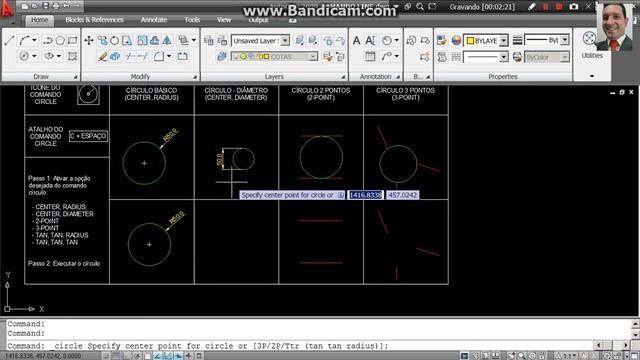Select the Line tool in Draw panel
This screenshot has height=360, width=640.
(9, 40)
